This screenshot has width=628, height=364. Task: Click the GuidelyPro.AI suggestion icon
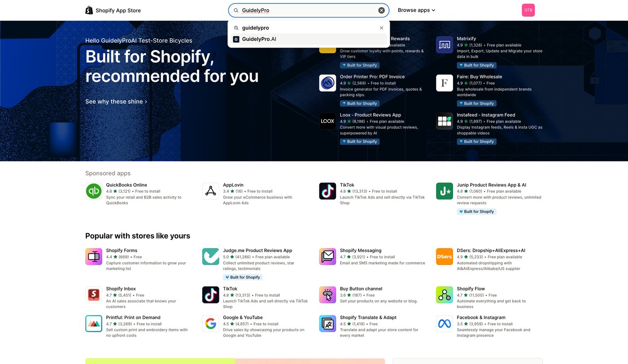click(x=236, y=39)
